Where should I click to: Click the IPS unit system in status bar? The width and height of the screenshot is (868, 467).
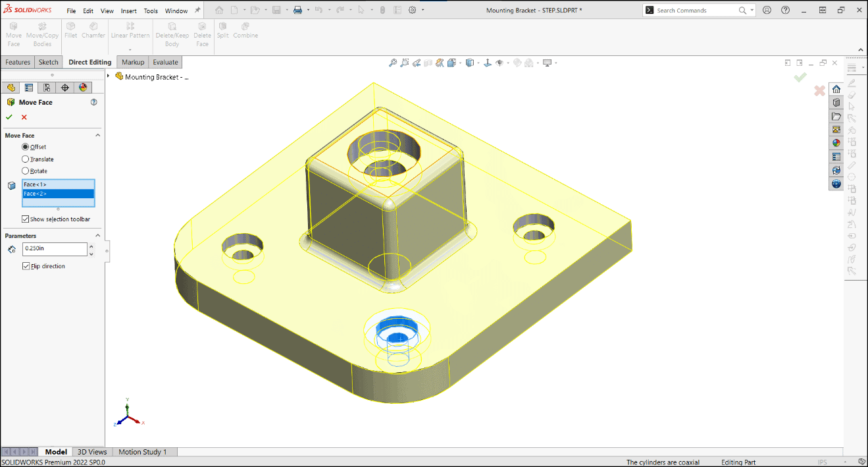[823, 462]
